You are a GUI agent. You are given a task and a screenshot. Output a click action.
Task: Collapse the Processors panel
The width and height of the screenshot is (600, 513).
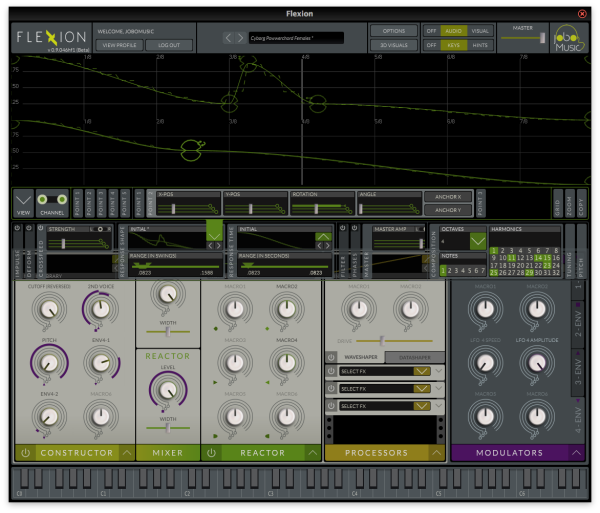pos(437,453)
